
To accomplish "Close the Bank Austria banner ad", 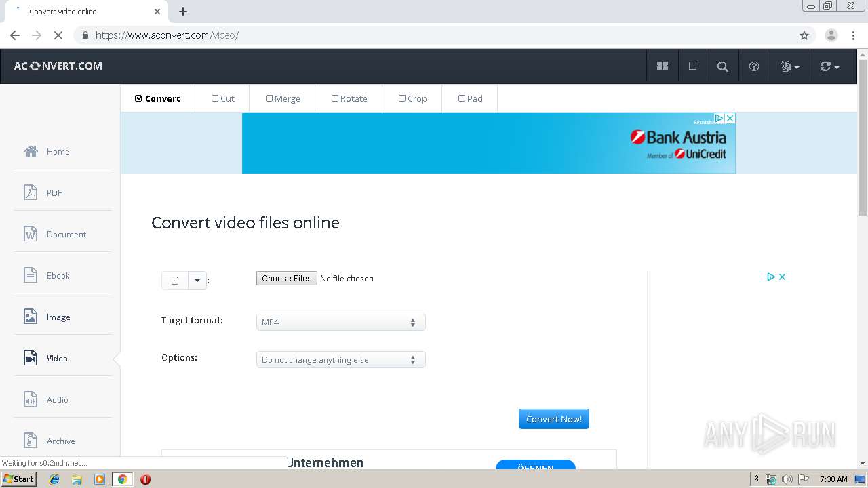I will (x=730, y=118).
